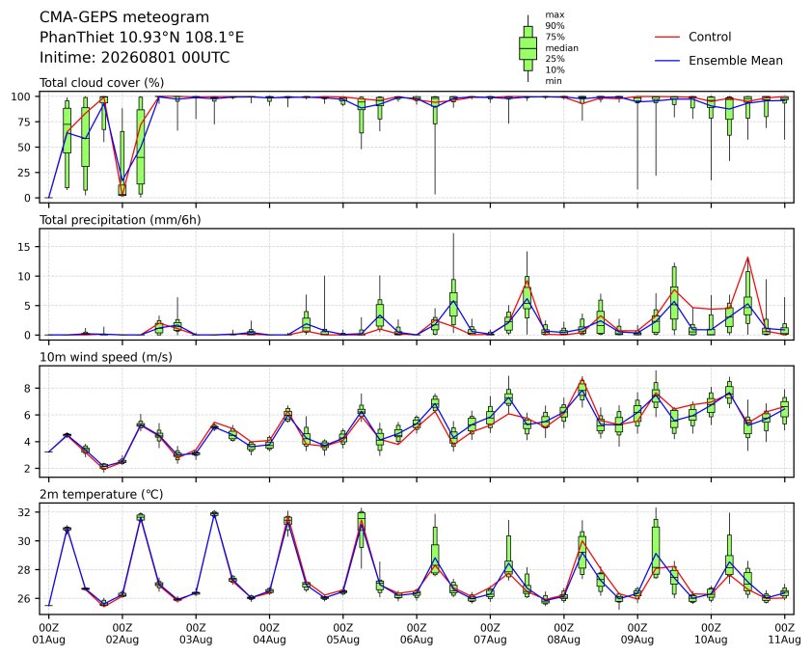Click the '50' tick on cloud cover axis
The width and height of the screenshot is (812, 656).
(25, 148)
